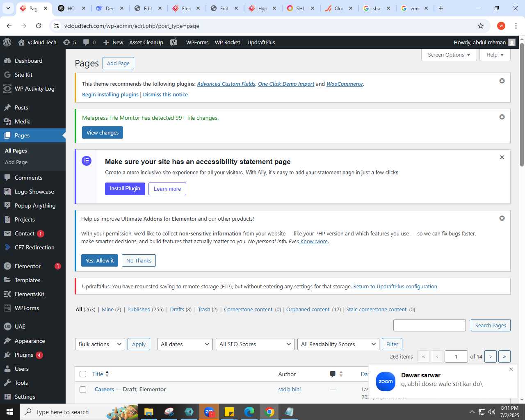Open the Return to UpdraftPlus configuration link
Viewport: 525px width, 420px height.
coord(395,286)
